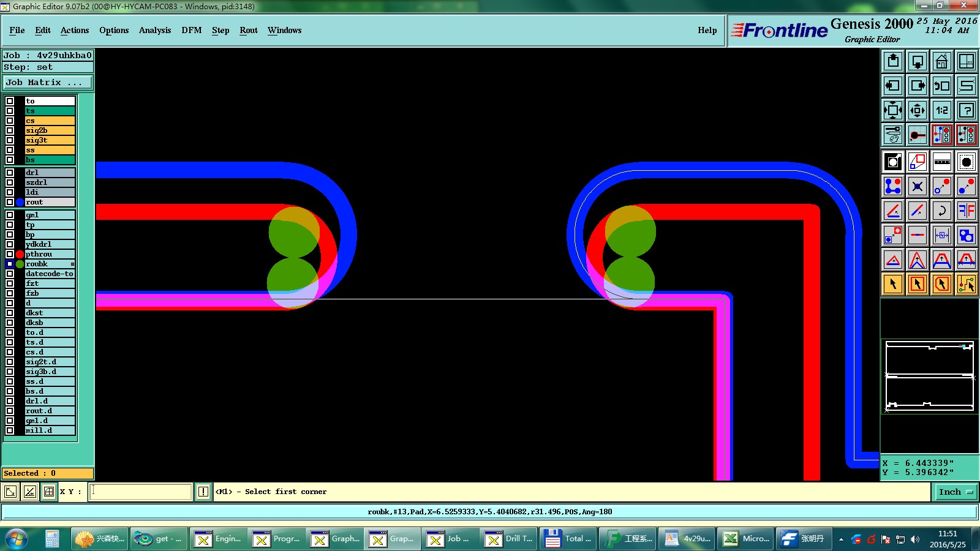The width and height of the screenshot is (980, 551).
Task: Expand the small icon on roubk row
Action: 72,264
